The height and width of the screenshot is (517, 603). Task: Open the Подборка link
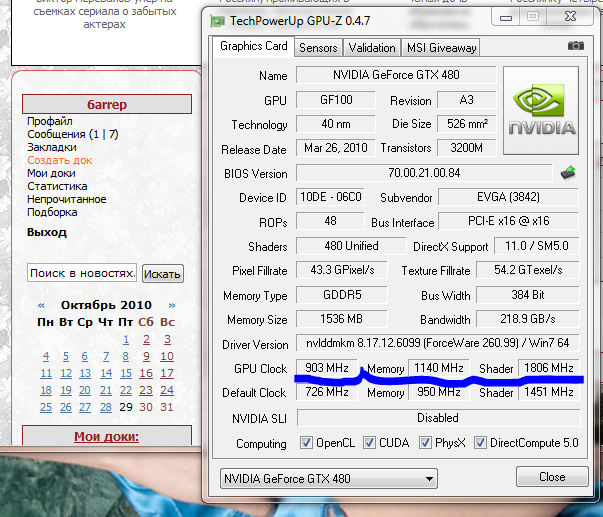pos(52,212)
